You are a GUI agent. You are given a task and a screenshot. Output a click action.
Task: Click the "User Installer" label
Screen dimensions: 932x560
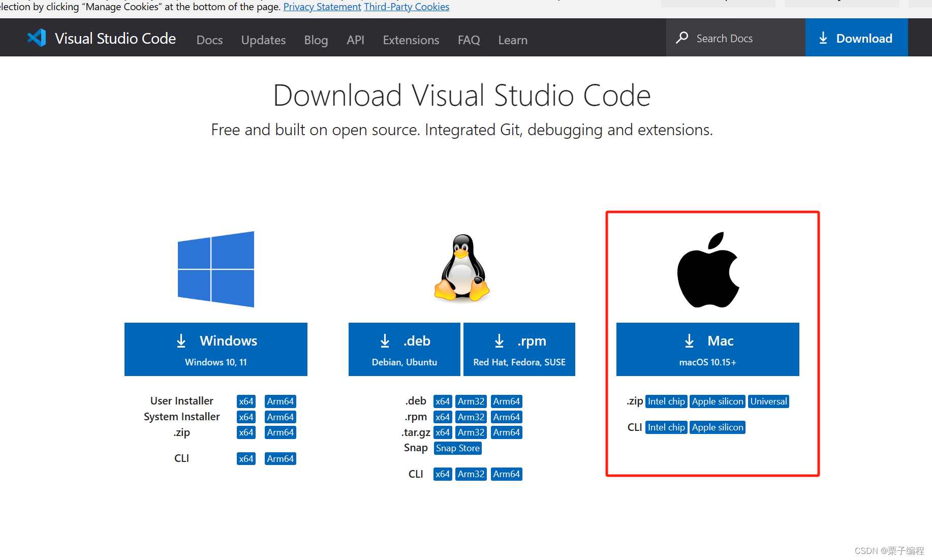tap(182, 401)
